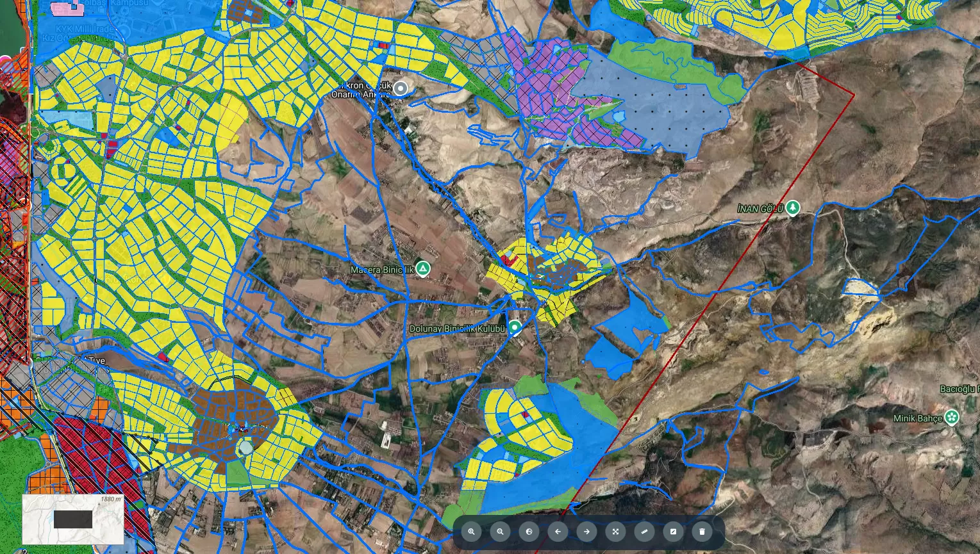Click the Dolunay Binicilik Kulübü label
Image resolution: width=980 pixels, height=554 pixels.
tap(458, 329)
